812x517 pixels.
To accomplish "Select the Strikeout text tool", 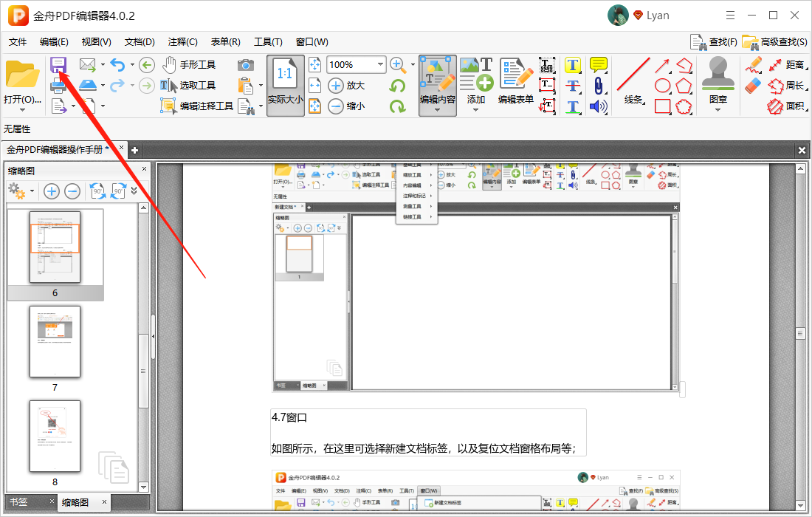I will [572, 86].
